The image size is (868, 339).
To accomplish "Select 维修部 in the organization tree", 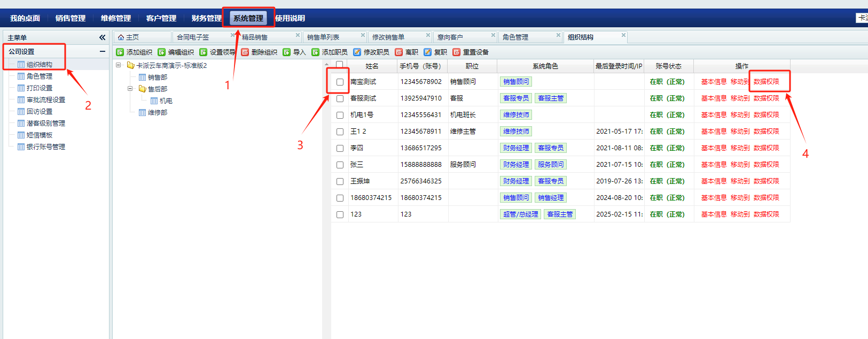I will click(158, 113).
